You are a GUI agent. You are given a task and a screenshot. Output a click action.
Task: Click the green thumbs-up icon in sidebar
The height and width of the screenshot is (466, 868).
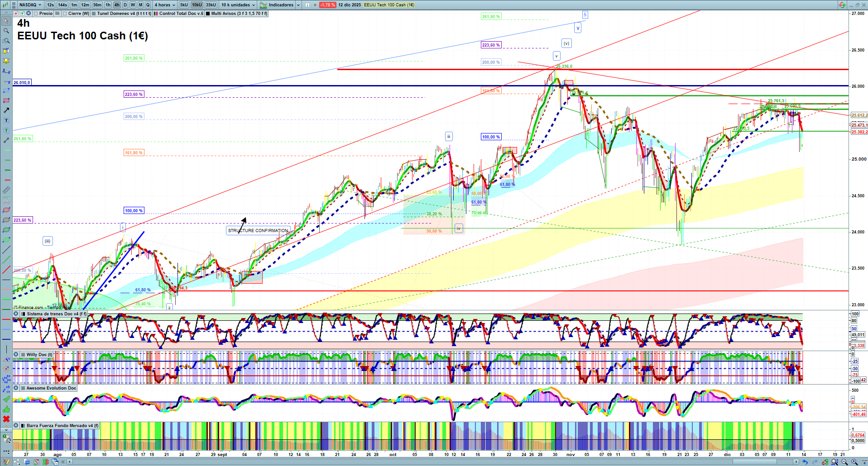tap(6, 409)
